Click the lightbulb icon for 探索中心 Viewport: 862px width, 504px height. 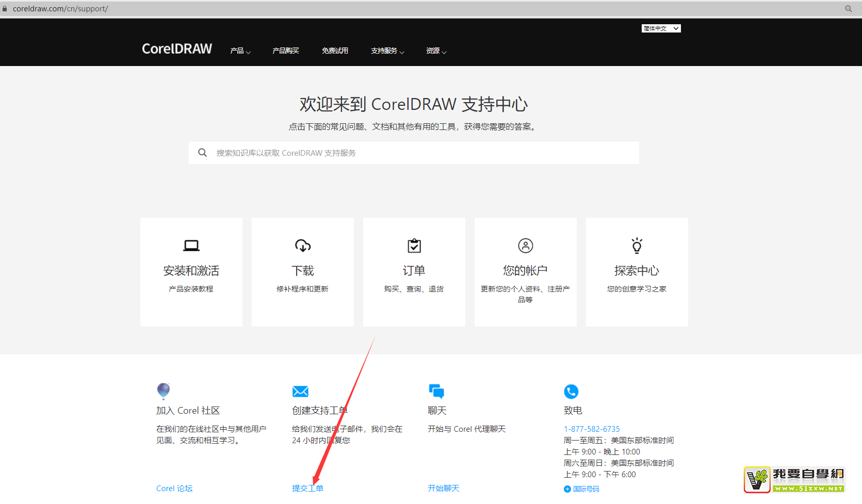point(637,246)
